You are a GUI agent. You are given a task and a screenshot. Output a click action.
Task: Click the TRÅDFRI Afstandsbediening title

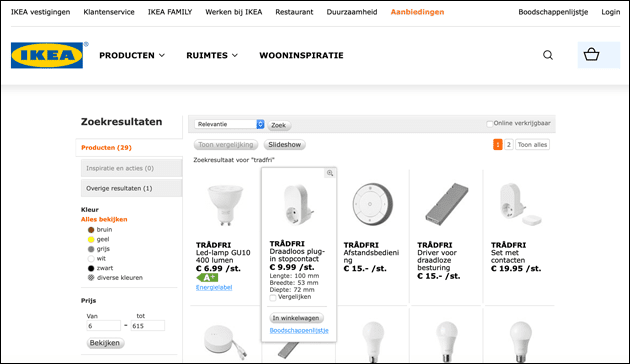pos(371,253)
